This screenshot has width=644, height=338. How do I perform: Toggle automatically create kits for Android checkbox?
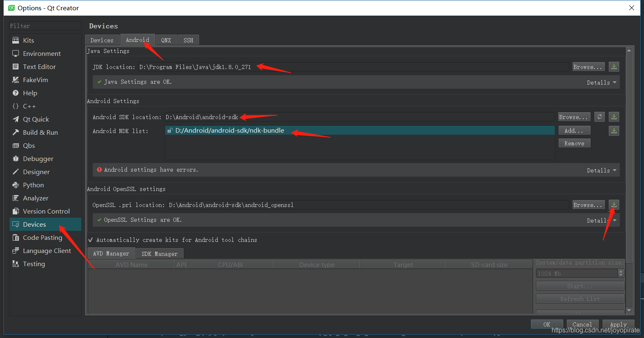click(91, 240)
